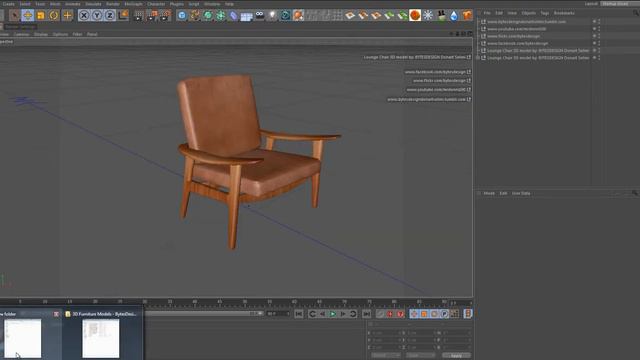640x360 pixels.
Task: Click Apply button in coordinates panel
Action: 456,356
